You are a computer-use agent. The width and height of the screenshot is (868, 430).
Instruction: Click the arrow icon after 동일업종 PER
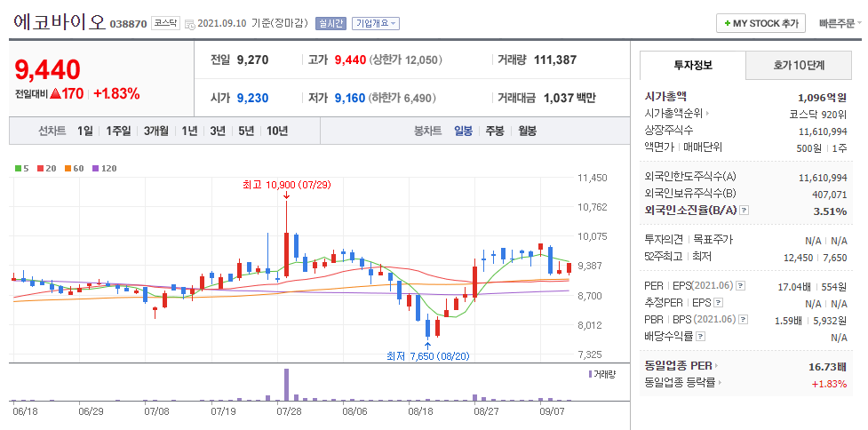(x=716, y=366)
